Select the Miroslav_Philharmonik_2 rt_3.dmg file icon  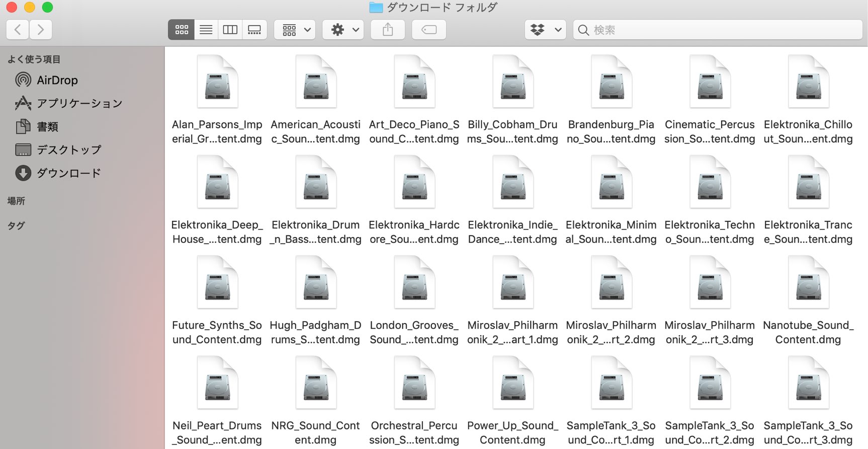(710, 282)
